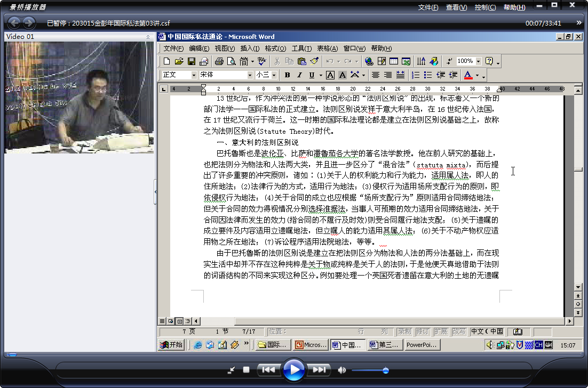
Task: Expand the font name dropdown 宋体
Action: point(250,75)
